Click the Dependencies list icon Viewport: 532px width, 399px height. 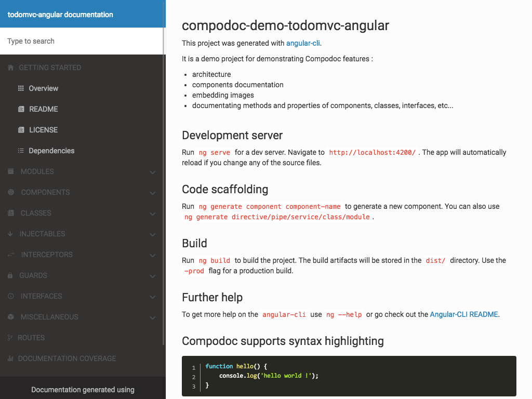[22, 151]
